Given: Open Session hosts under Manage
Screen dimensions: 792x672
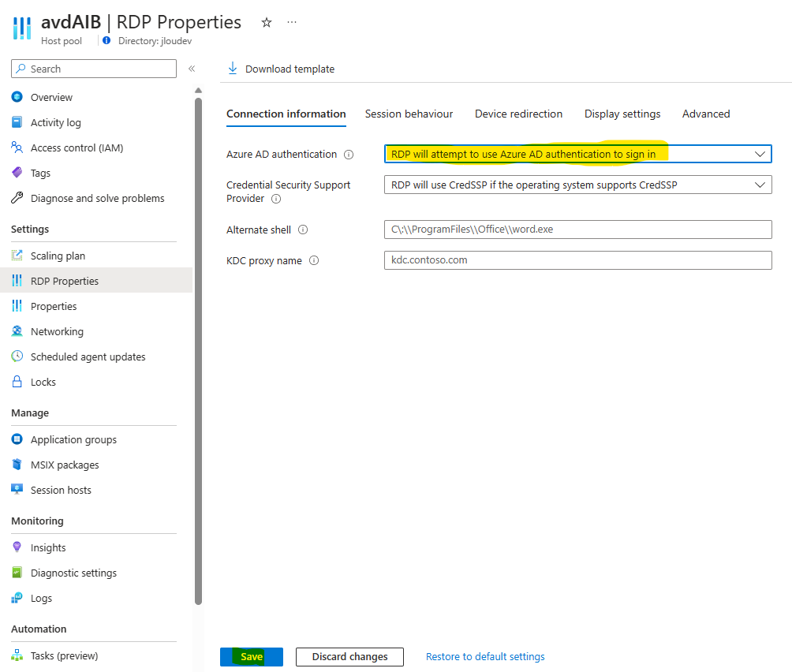Looking at the screenshot, I should tap(96, 490).
